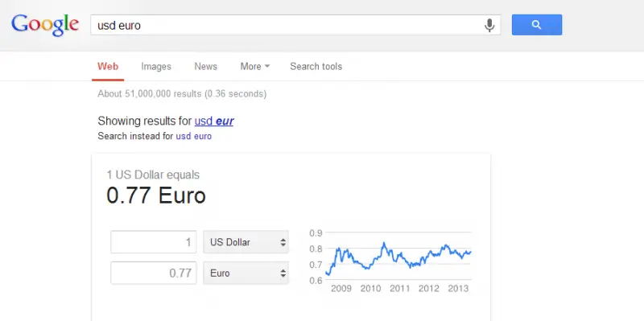Screen dimensions: 644x321
Task: Click the search box containing 'usd euro'
Action: (287, 25)
